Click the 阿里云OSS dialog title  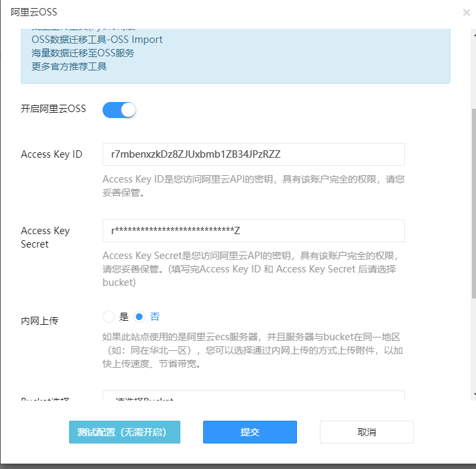pos(34,12)
